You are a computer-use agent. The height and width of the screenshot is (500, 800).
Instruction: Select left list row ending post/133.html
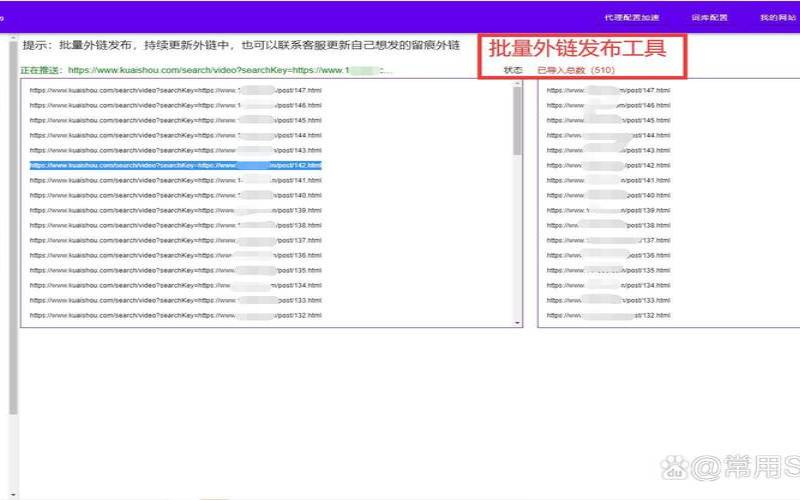click(x=176, y=301)
